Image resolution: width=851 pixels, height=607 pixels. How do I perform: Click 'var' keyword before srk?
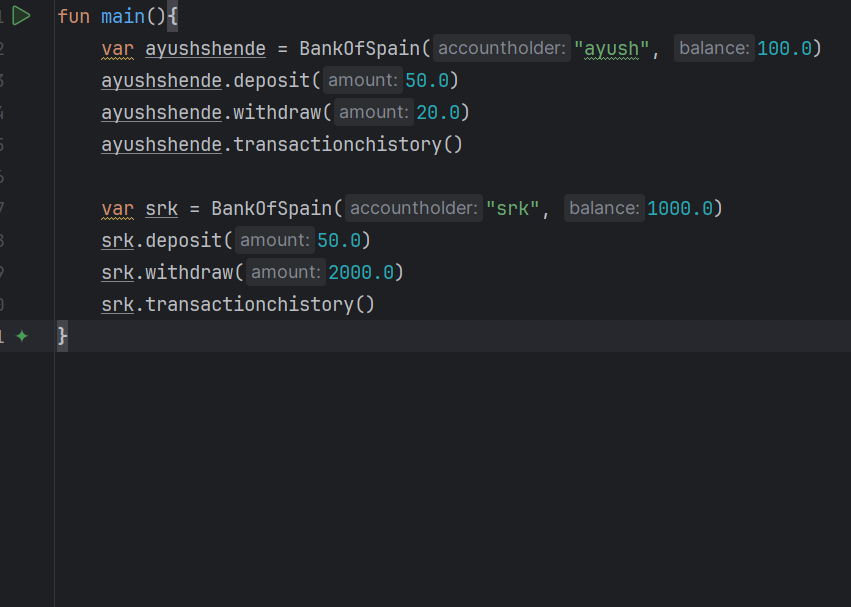pos(117,208)
